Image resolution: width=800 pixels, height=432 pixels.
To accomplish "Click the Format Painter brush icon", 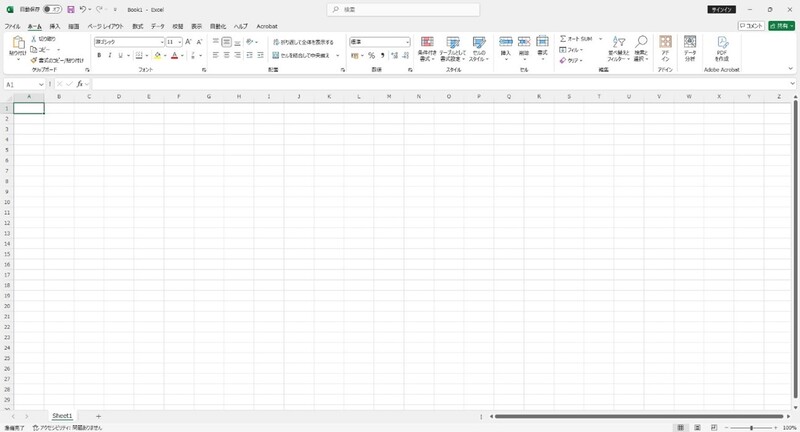I will tap(34, 60).
